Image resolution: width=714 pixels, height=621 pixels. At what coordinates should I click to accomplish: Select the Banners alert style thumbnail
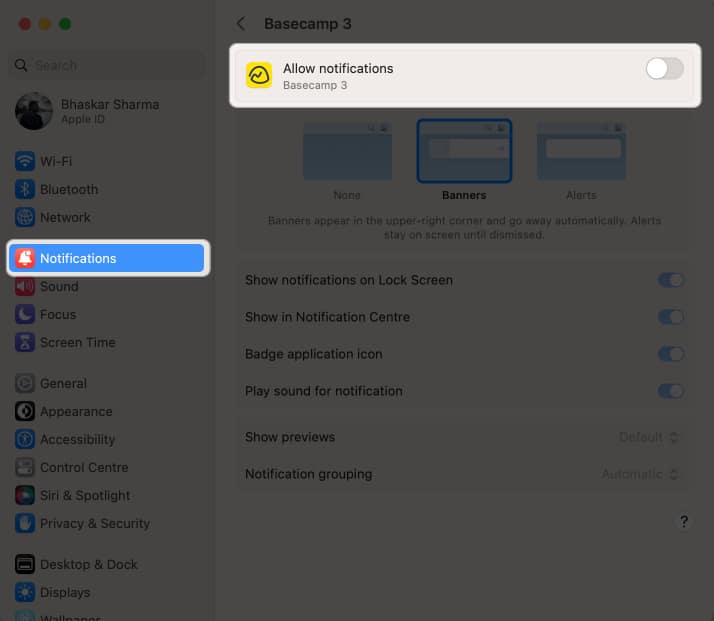pyautogui.click(x=464, y=151)
